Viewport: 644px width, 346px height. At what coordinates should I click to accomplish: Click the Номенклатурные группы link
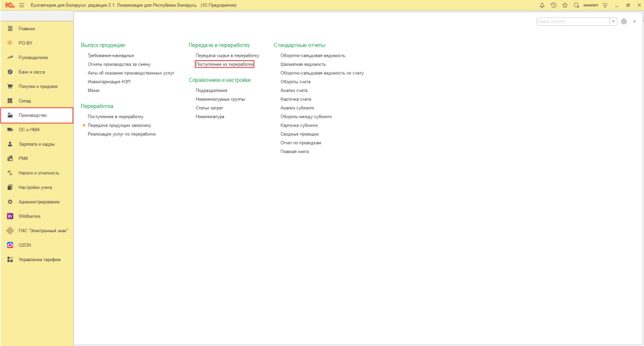(x=220, y=99)
